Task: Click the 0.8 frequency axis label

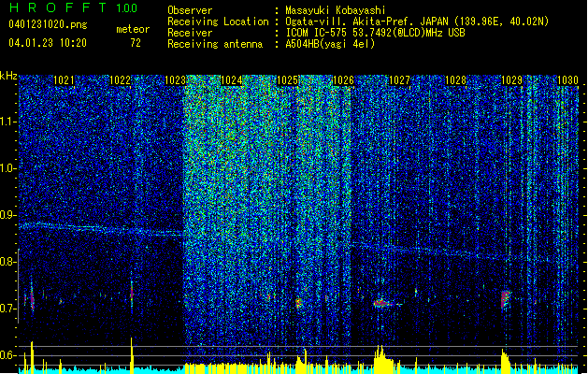Action: [x=8, y=262]
